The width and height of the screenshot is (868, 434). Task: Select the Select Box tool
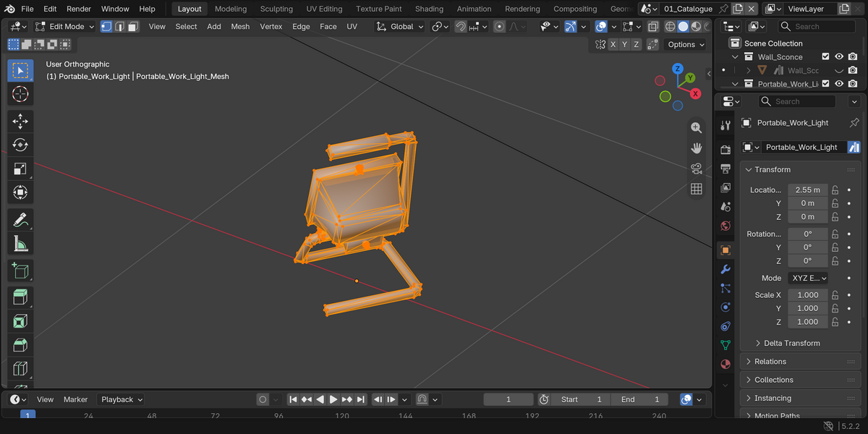pyautogui.click(x=20, y=71)
